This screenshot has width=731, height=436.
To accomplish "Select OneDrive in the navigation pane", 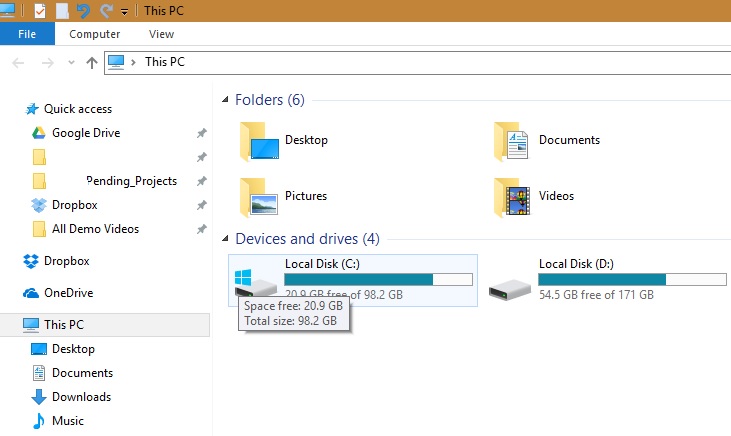I will [68, 293].
